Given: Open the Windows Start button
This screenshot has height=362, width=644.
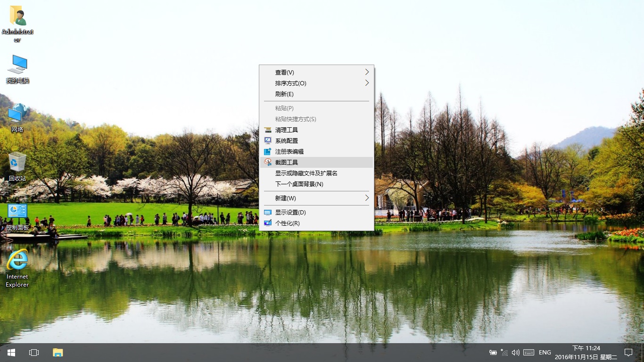Looking at the screenshot, I should tap(11, 353).
